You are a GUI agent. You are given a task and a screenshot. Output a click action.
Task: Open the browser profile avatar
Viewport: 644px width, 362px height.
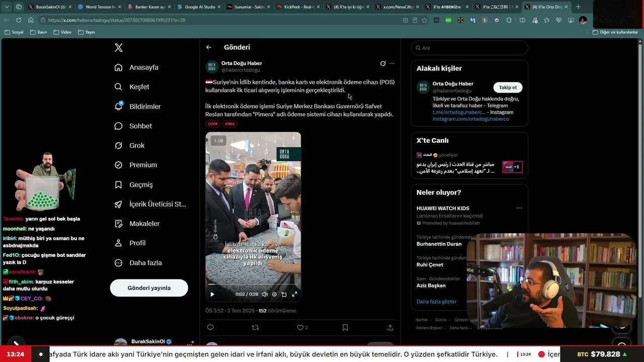tap(583, 20)
